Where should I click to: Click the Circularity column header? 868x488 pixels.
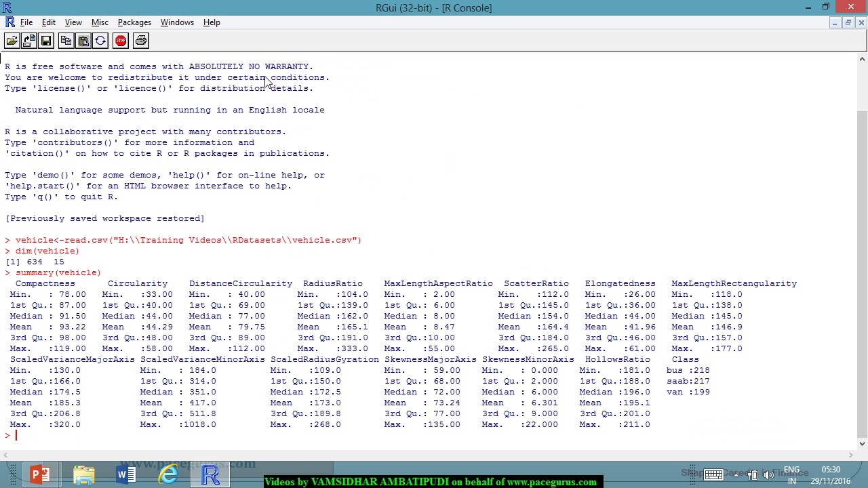(x=138, y=283)
